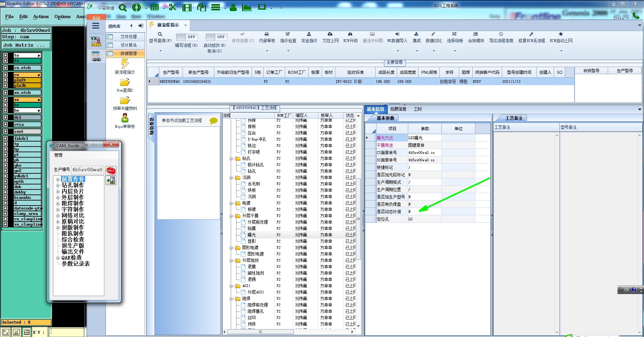Open dropdown arrow under 选择母板
The width and height of the screenshot is (644, 337).
[455, 51]
